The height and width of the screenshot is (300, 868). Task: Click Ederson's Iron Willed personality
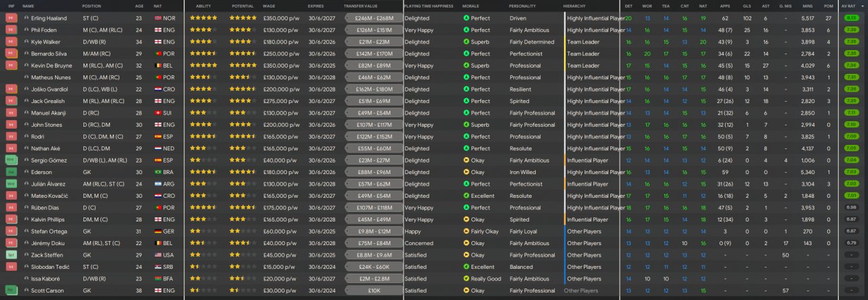click(x=523, y=172)
